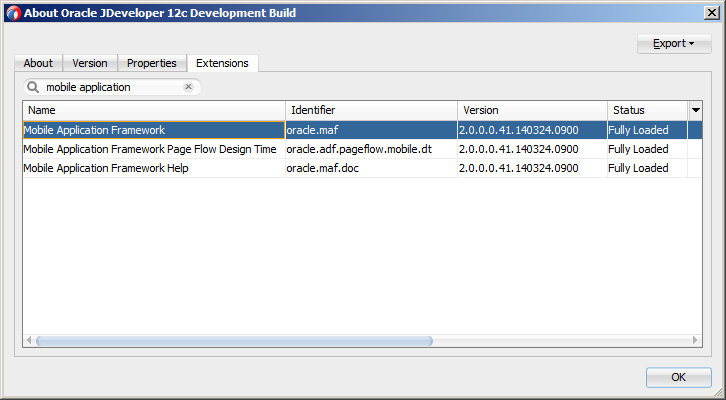The height and width of the screenshot is (400, 726).
Task: Click Fully Loaded status of oracle.maf row
Action: (x=648, y=130)
